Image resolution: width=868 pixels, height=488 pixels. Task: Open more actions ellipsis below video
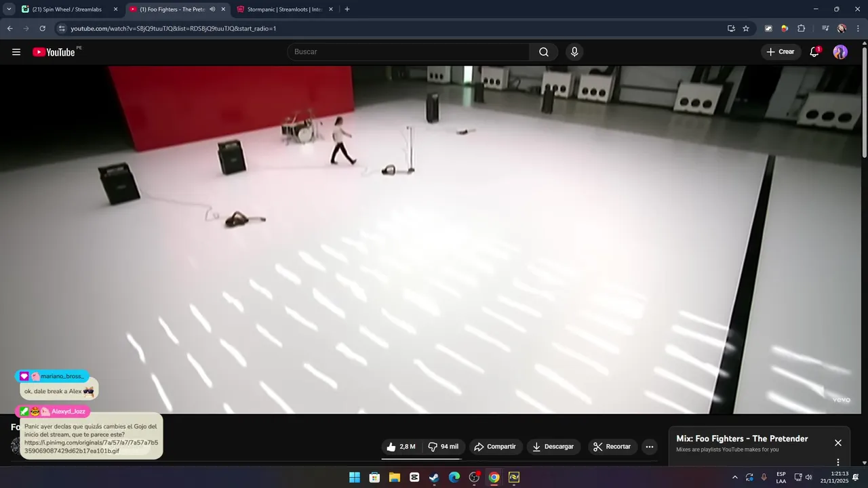650,447
